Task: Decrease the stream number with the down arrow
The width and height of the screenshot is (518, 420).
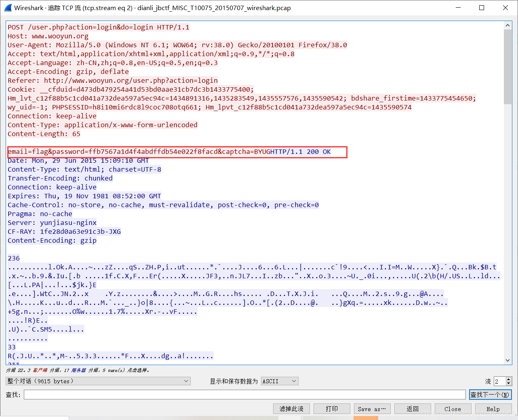Action: pos(509,383)
